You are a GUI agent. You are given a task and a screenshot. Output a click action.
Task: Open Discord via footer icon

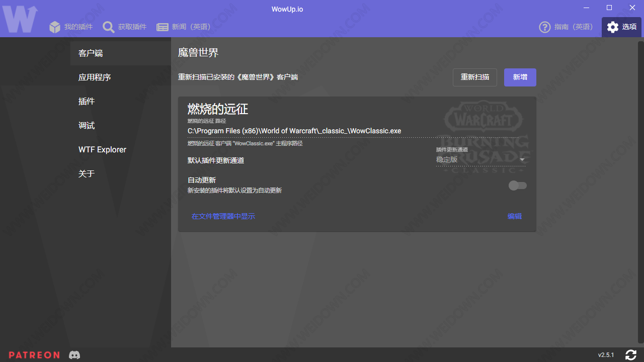tap(74, 355)
